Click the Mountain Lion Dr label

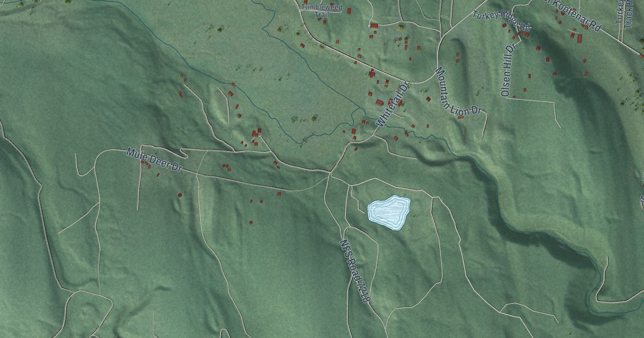459,91
